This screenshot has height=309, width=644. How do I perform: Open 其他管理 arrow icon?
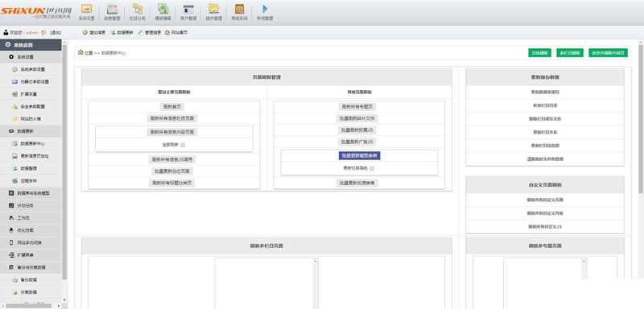265,9
